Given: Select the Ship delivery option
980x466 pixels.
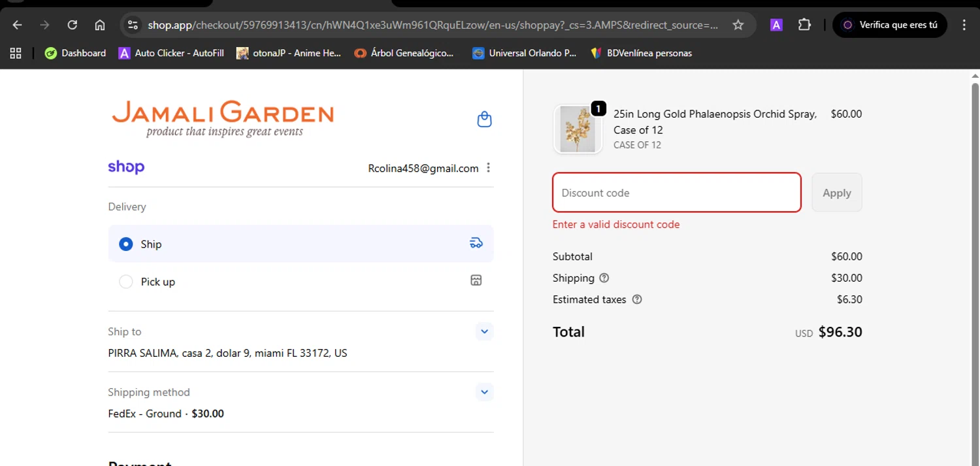Looking at the screenshot, I should [301, 244].
